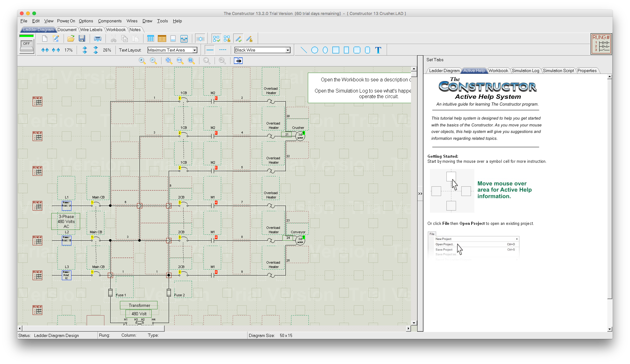Select the Circle drawing tool

(x=315, y=50)
